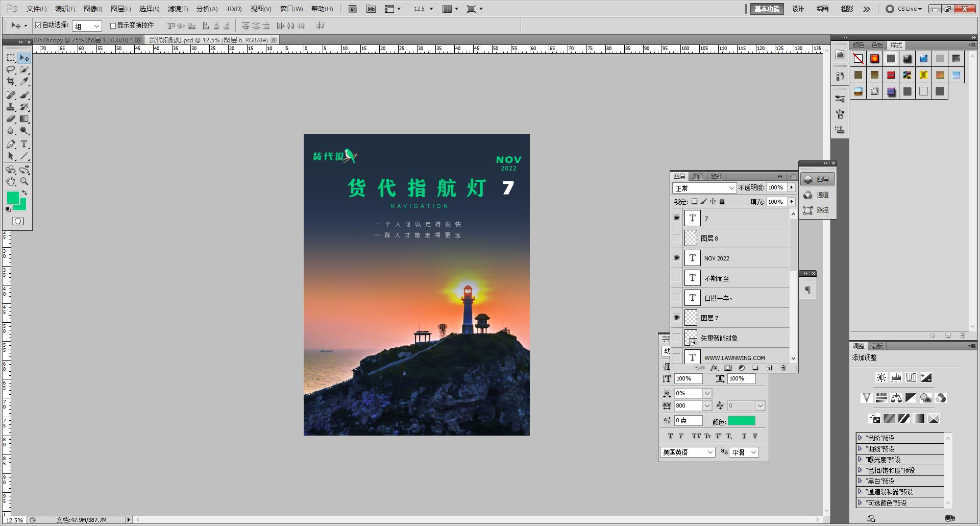Screen dimensions: 980x526
Task: Show the hidden 图层8 layer
Action: [x=676, y=237]
